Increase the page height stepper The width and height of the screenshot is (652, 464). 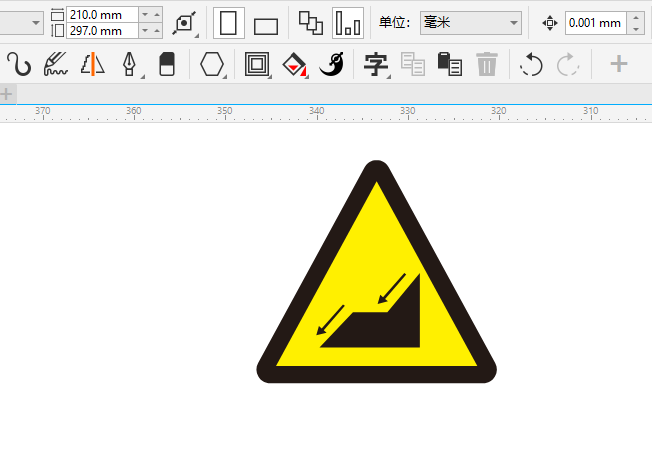click(x=157, y=31)
